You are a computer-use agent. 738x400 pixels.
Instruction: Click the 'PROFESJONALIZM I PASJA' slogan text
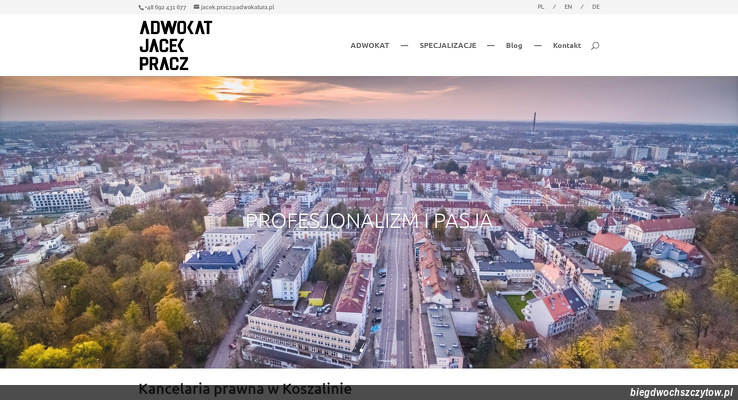click(369, 221)
